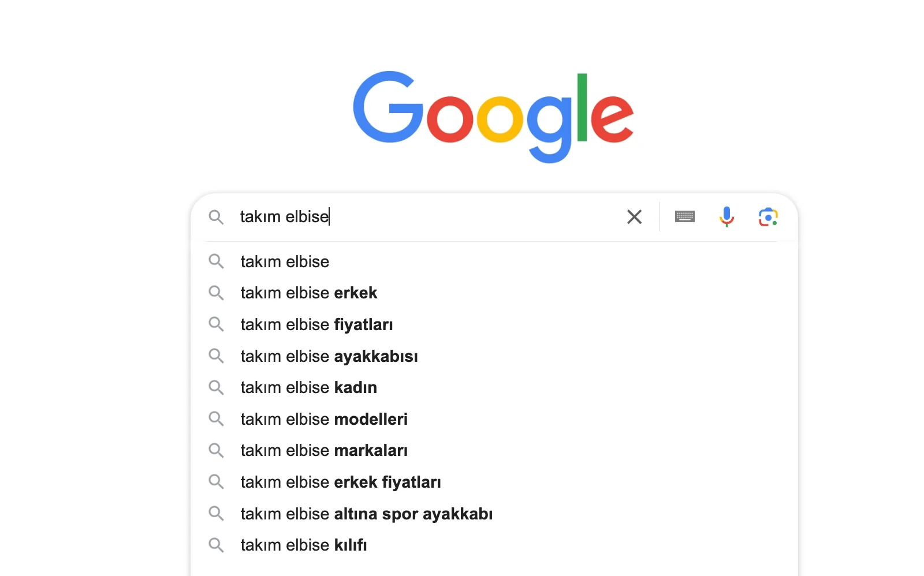The width and height of the screenshot is (924, 576).
Task: Pick the 'takım elbise fiyatları' suggestion
Action: pyautogui.click(x=316, y=324)
